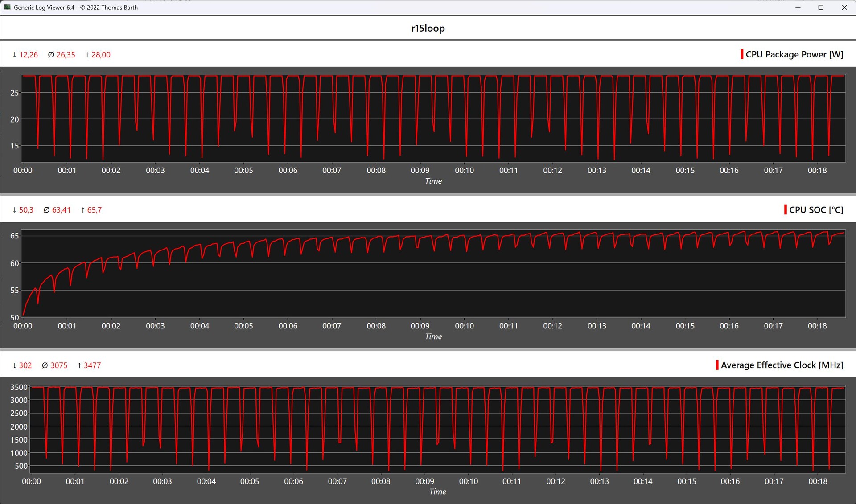Click 00:14 tick on effective clock time axis
Viewport: 856px width, 504px height.
coord(642,481)
